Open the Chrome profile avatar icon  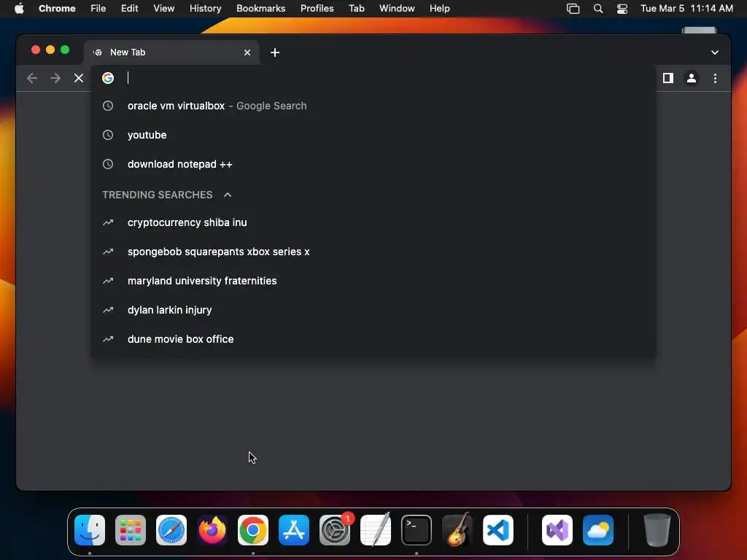pyautogui.click(x=692, y=78)
